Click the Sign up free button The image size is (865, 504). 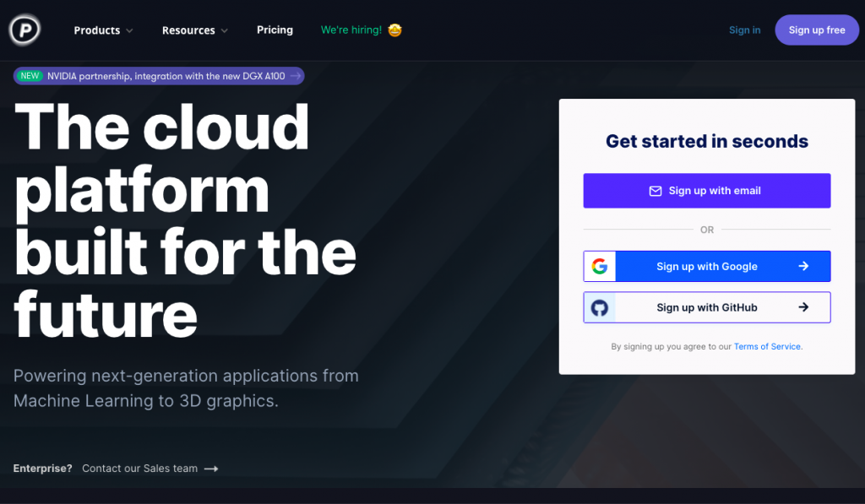pyautogui.click(x=817, y=30)
